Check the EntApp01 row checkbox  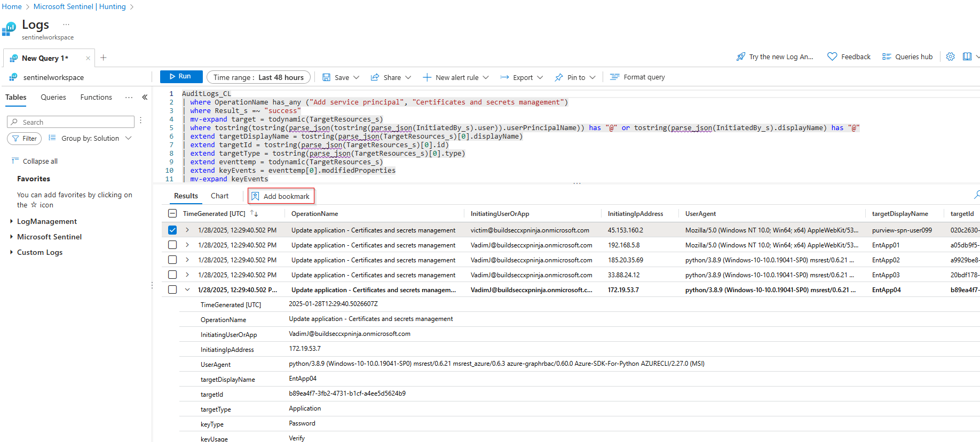click(x=172, y=245)
